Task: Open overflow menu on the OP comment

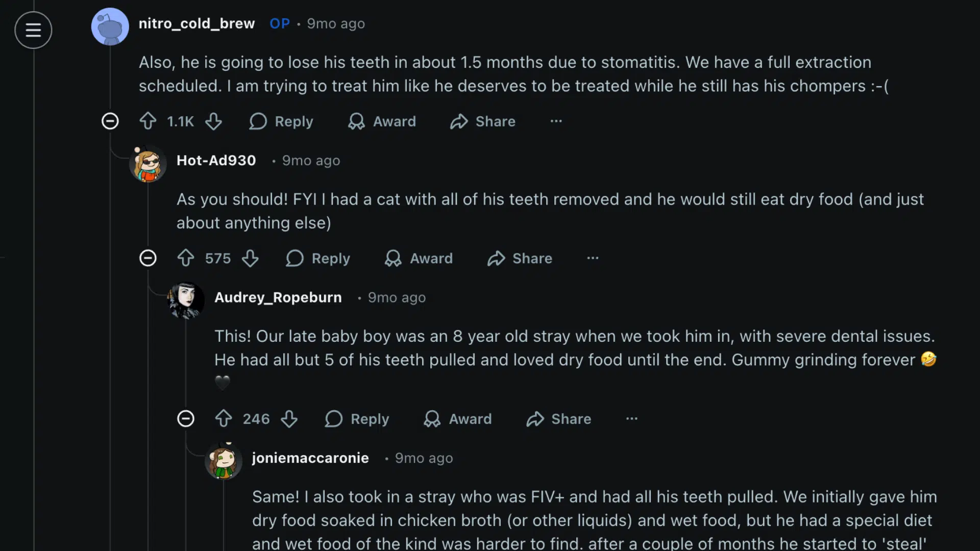Action: point(556,121)
